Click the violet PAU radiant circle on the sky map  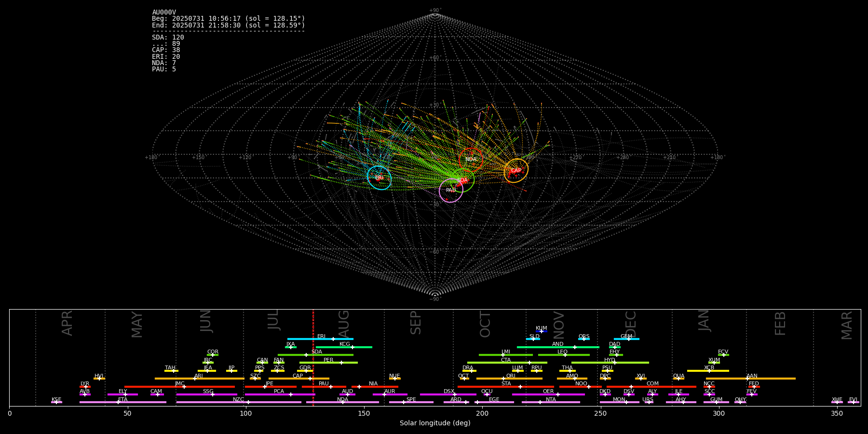(451, 190)
